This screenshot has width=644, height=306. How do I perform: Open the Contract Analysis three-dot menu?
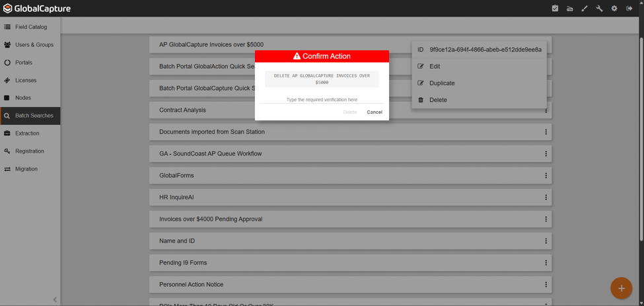546,110
